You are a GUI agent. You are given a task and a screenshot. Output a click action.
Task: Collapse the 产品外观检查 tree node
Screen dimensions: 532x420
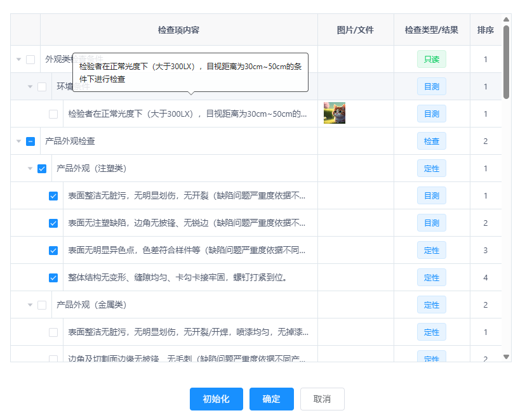18,141
